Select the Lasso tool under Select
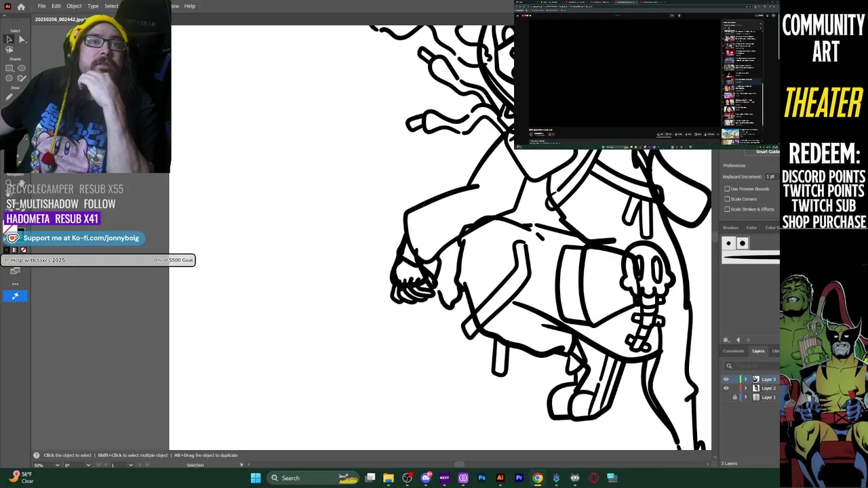This screenshot has height=488, width=868. [9, 49]
